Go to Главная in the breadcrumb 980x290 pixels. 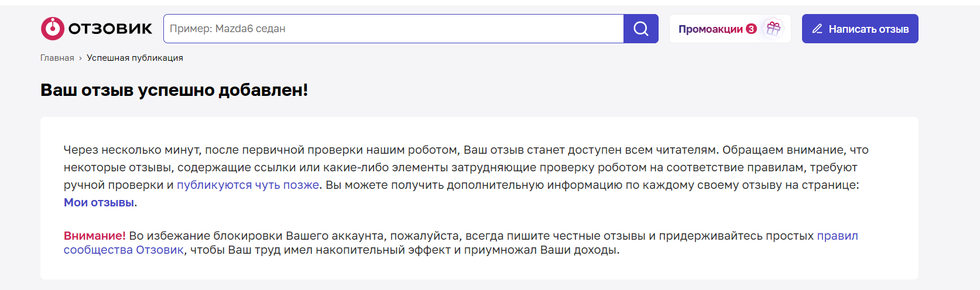point(57,58)
